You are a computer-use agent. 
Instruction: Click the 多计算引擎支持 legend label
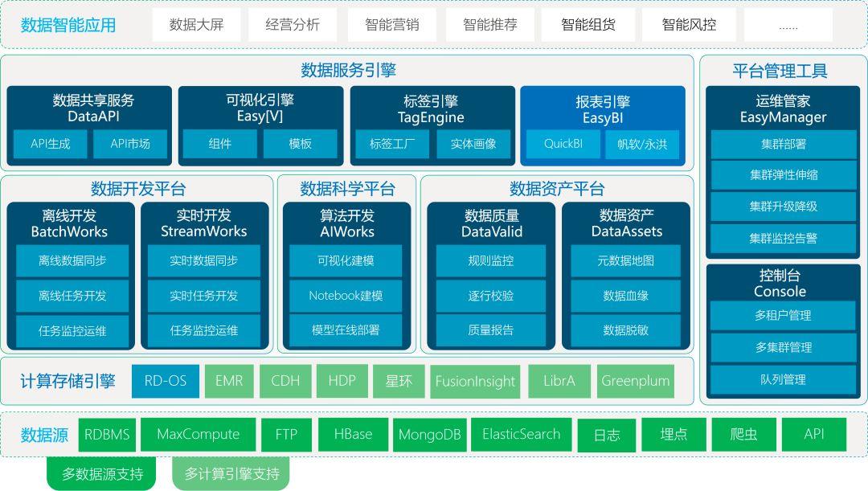[231, 474]
